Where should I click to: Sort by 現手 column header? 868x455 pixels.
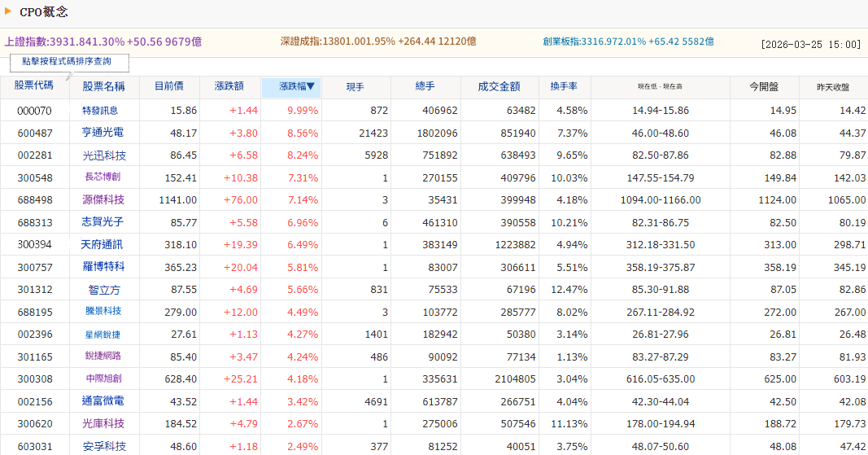click(355, 87)
